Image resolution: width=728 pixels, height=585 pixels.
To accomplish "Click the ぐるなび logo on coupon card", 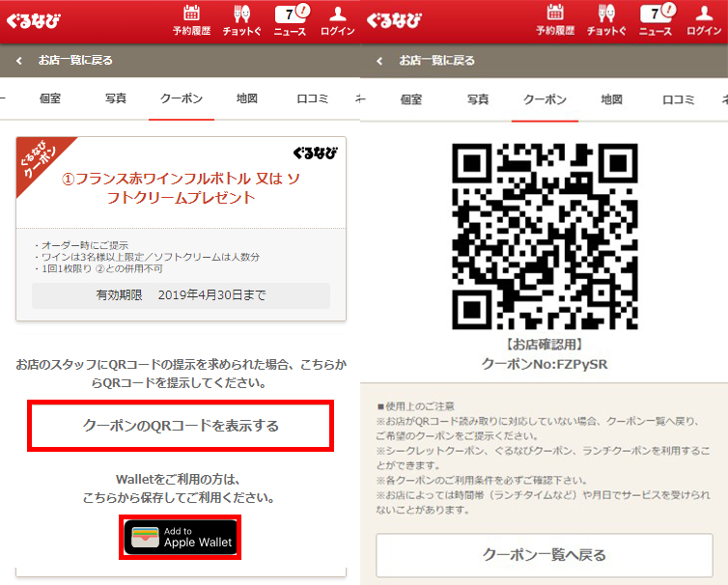I will click(316, 153).
